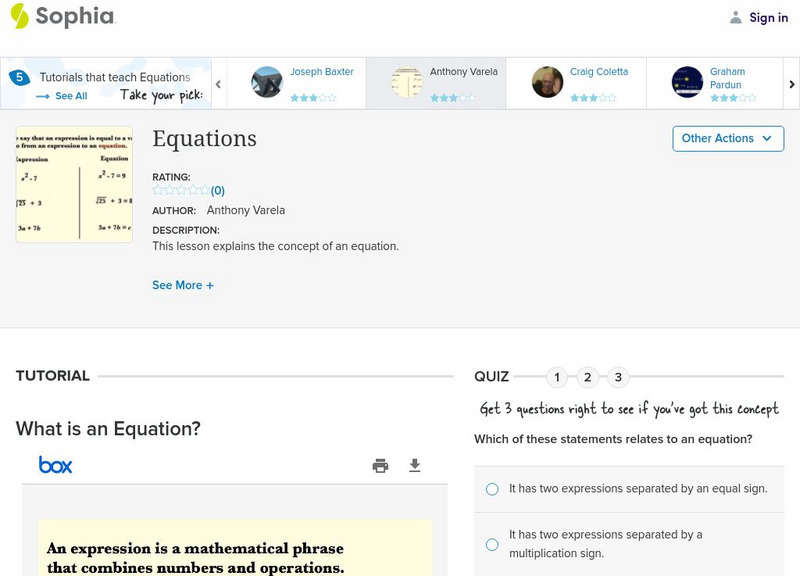
Task: Click the Equations lesson thumbnail
Action: tap(74, 184)
